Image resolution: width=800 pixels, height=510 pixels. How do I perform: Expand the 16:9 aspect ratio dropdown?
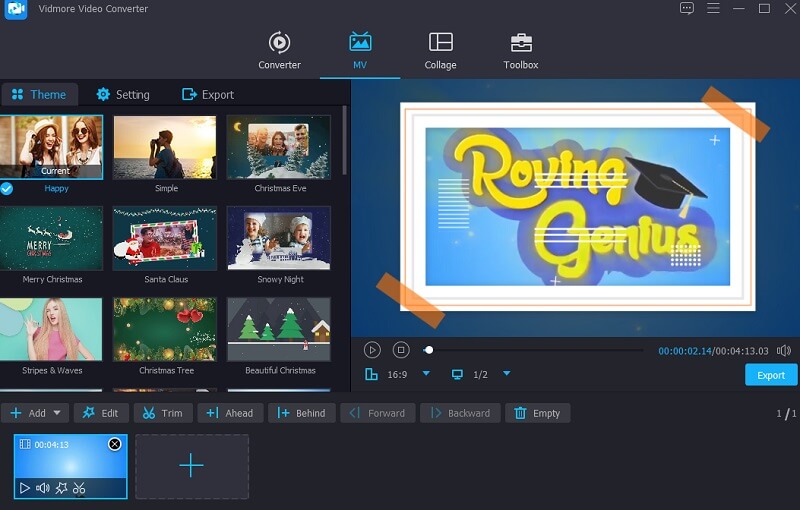(426, 374)
